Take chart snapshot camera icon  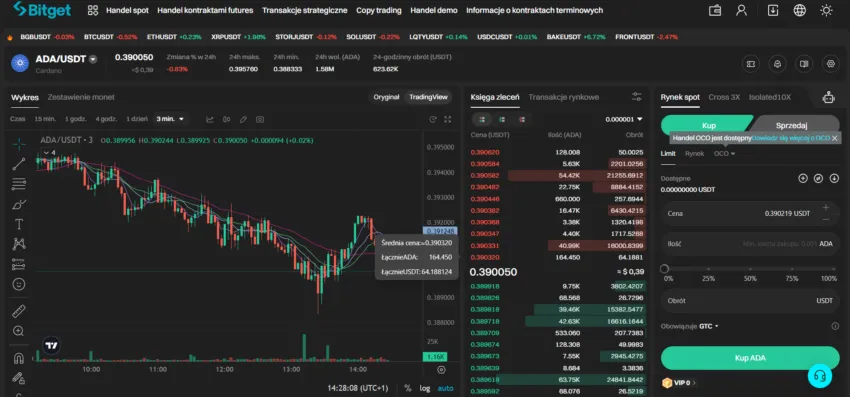260,119
